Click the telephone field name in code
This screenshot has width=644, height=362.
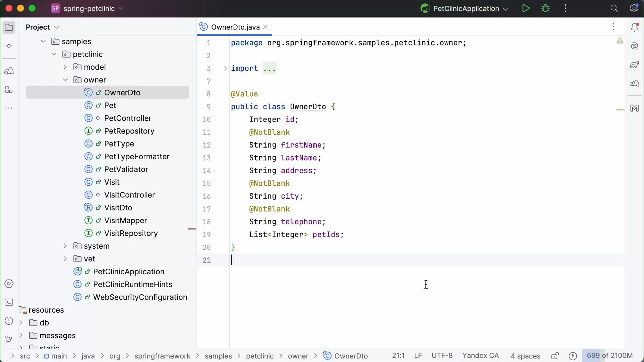pyautogui.click(x=301, y=222)
